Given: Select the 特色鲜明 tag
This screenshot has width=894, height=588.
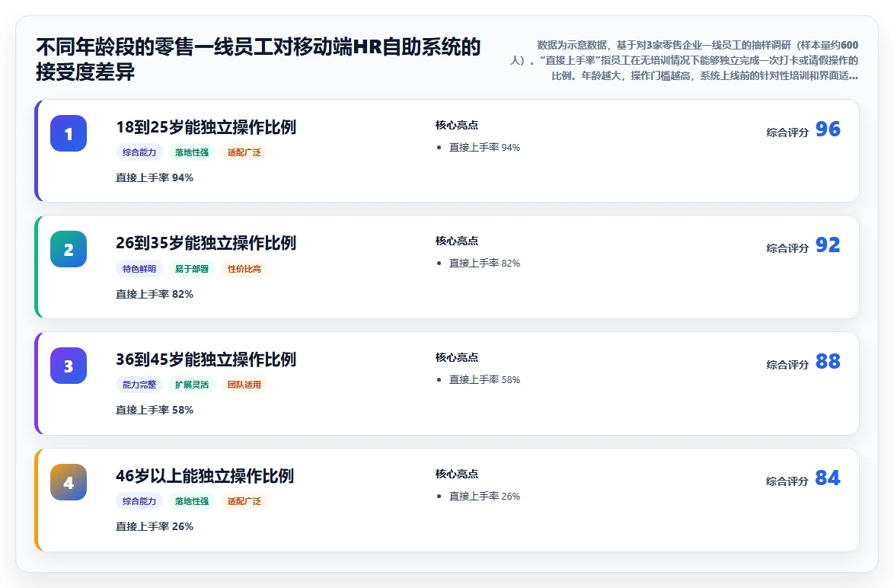Looking at the screenshot, I should click(139, 269).
